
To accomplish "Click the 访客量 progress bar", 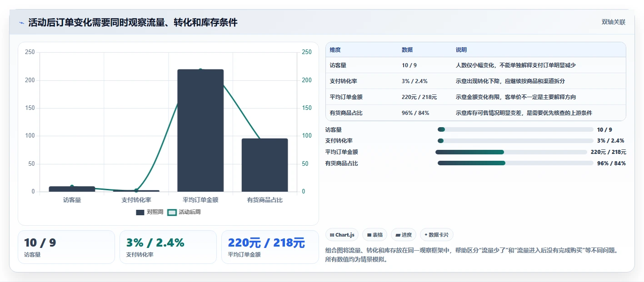I will (515, 129).
